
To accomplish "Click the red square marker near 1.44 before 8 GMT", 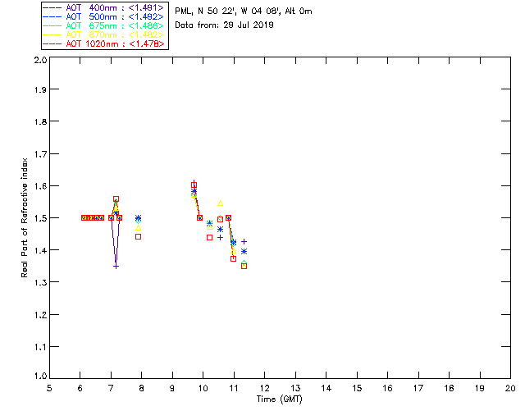I will coord(138,237).
